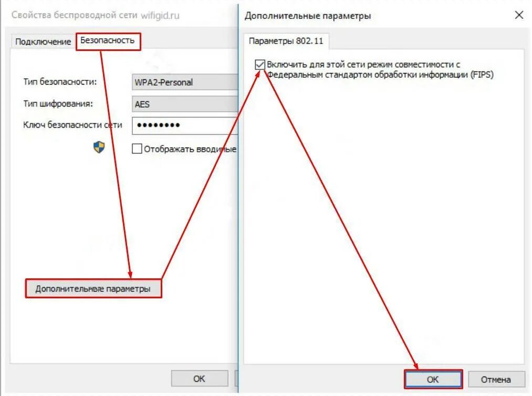Focus the Ключ безопасности сети password field
This screenshot has width=532, height=396.
tap(185, 125)
